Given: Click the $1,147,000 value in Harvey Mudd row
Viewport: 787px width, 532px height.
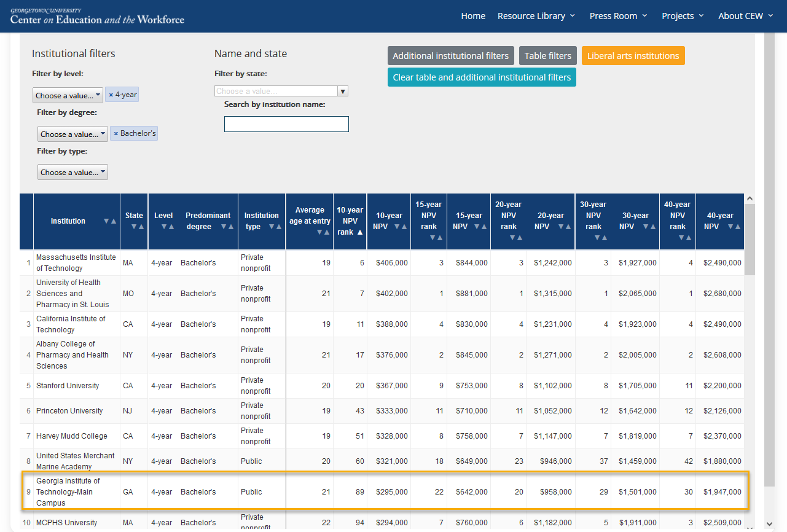Looking at the screenshot, I should tap(553, 436).
